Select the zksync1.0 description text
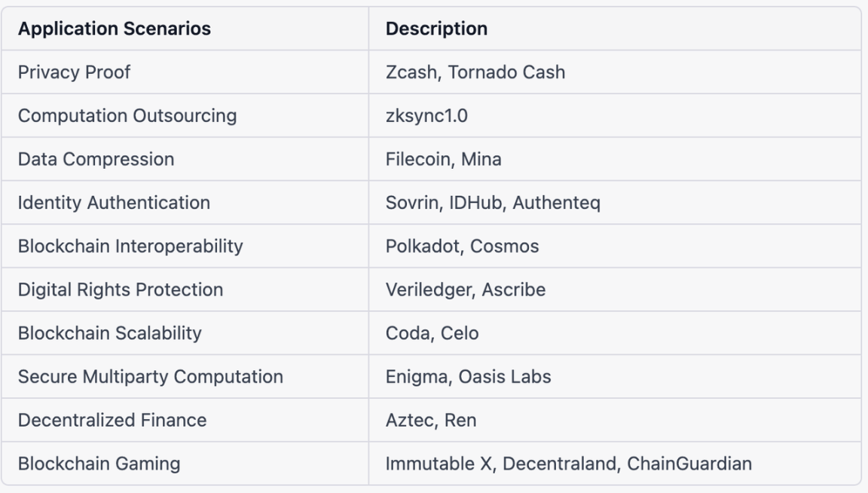The image size is (868, 493). click(426, 116)
